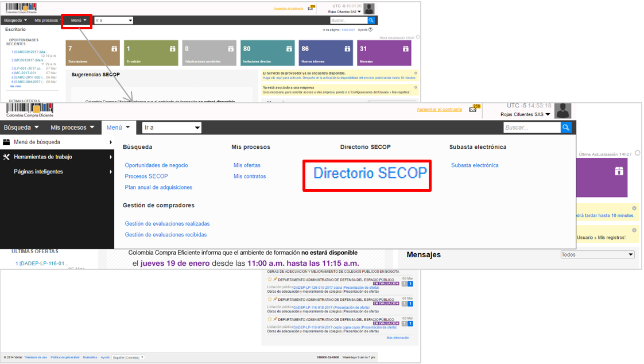The width and height of the screenshot is (644, 364).
Task: Click the icon on the enlarged purple tile
Action: (x=619, y=171)
